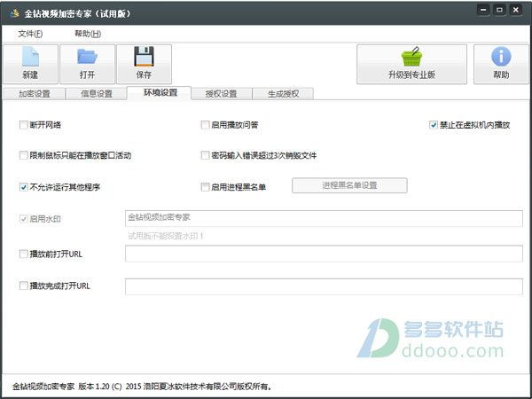
Task: Click 升级到专业版 shopping basket button
Action: tap(411, 64)
